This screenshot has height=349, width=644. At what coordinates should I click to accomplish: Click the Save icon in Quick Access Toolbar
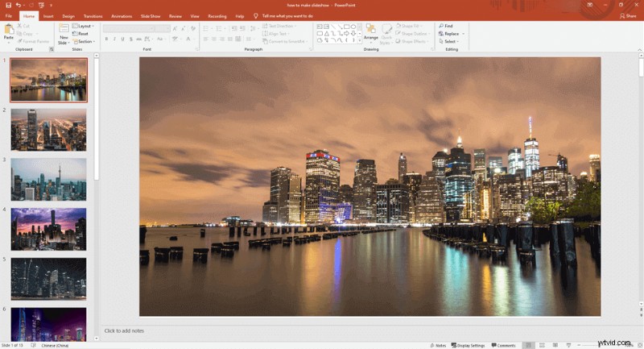[x=8, y=6]
